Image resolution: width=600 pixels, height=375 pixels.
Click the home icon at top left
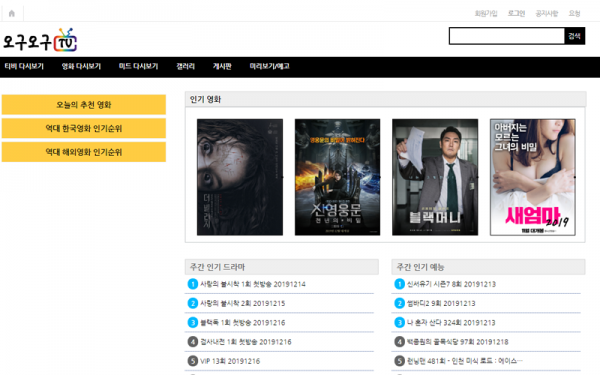click(12, 13)
